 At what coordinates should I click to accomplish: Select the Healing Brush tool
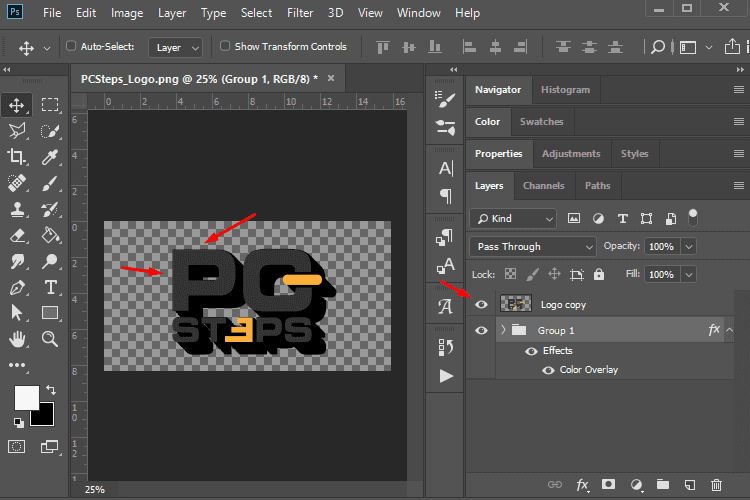17,183
